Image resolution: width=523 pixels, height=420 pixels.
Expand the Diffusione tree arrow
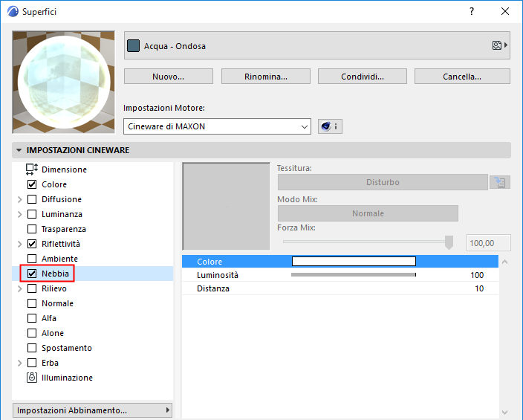19,199
